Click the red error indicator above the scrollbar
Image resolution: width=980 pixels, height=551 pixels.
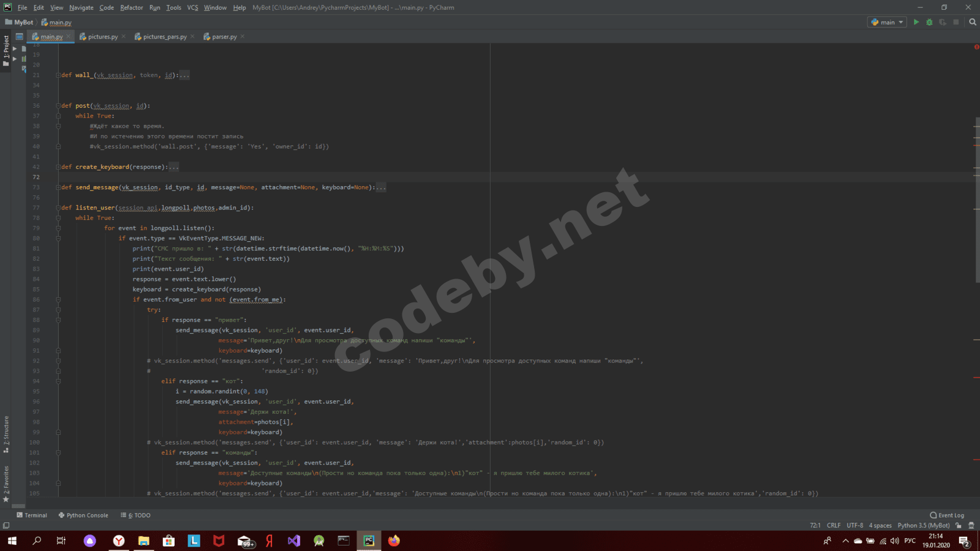[976, 47]
